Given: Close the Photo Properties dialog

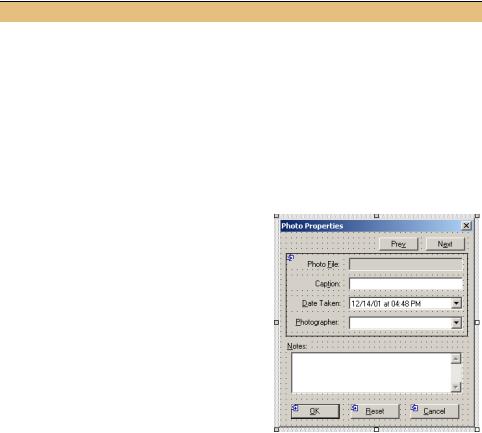Looking at the screenshot, I should 466,226.
